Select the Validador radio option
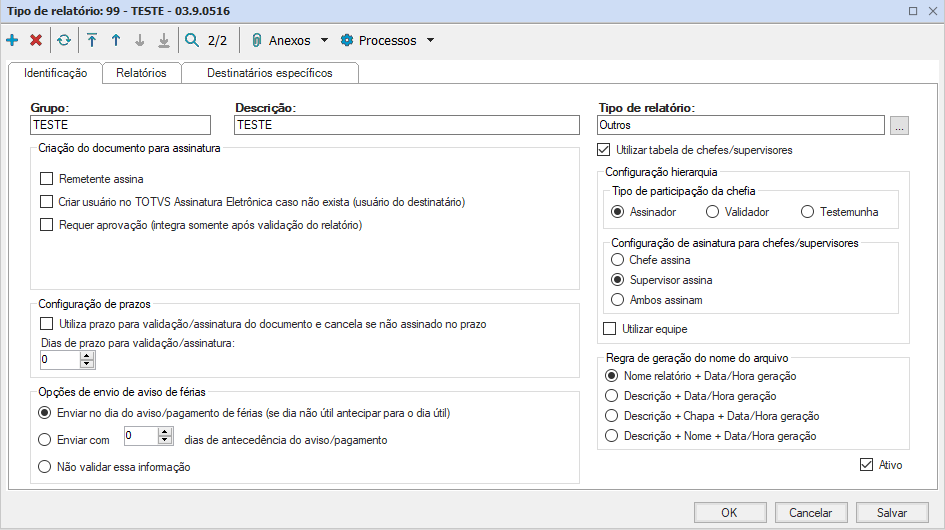 [712, 212]
